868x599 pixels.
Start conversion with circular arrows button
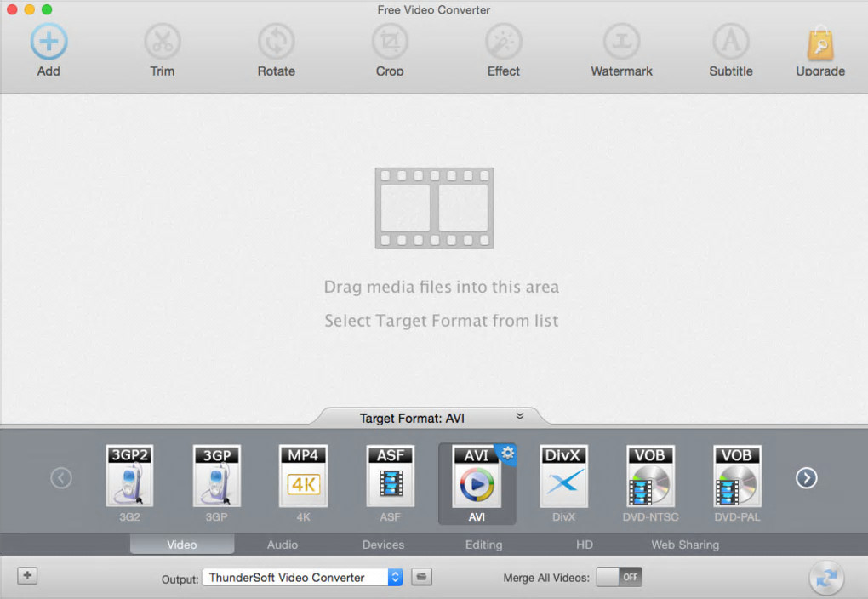pyautogui.click(x=826, y=578)
